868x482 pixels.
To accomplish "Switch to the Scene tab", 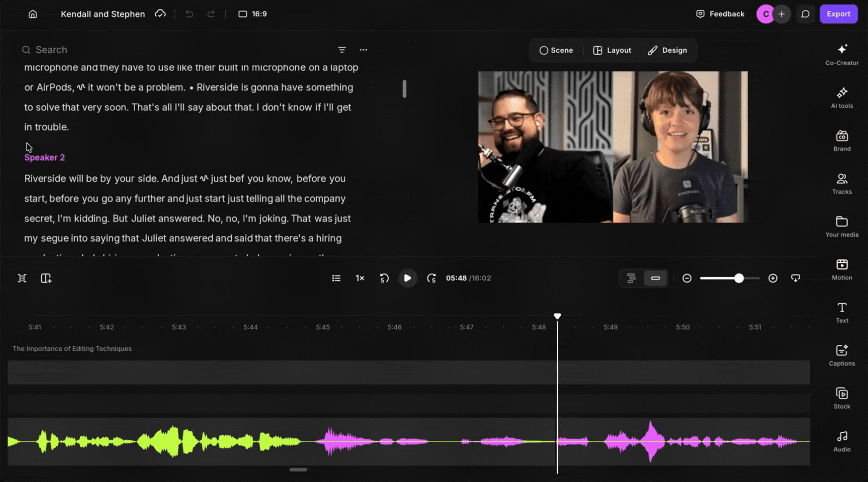I will 556,50.
